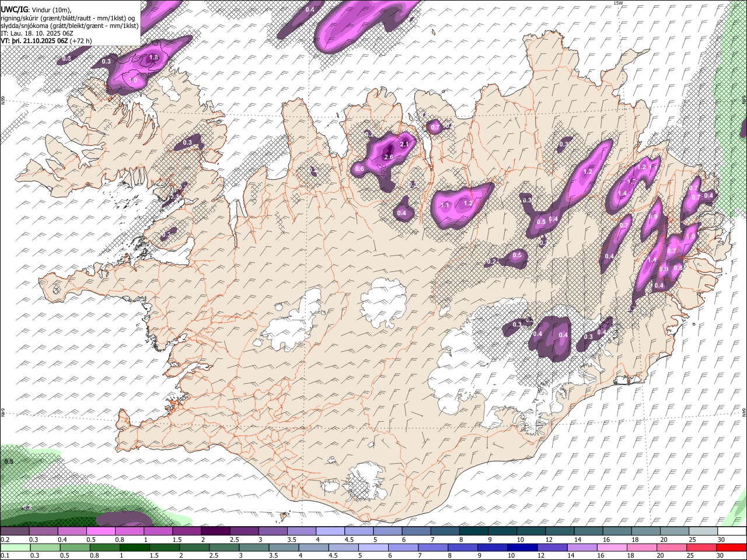The image size is (747, 560).
Task: Click the '(+72 h)' forecast offset text
Action: [81, 41]
